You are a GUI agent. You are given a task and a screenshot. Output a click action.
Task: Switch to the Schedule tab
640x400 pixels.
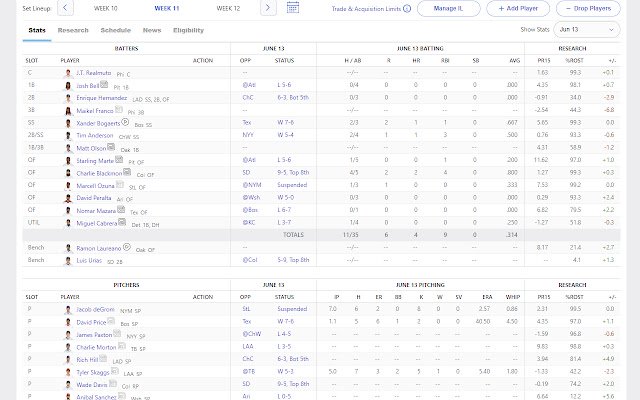(x=116, y=30)
